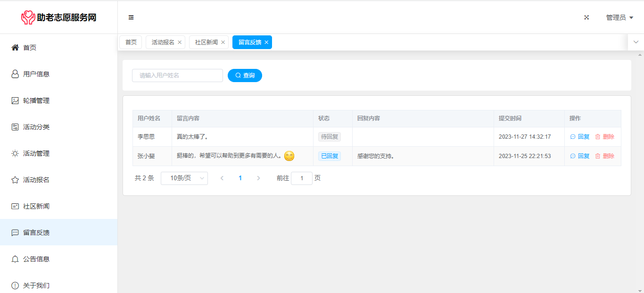Click the star icon for 活动报名

click(15, 180)
